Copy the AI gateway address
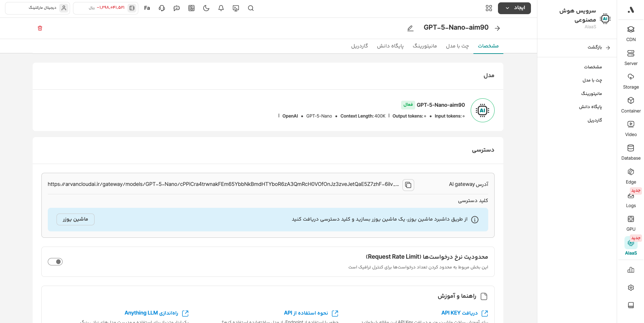 pos(408,185)
